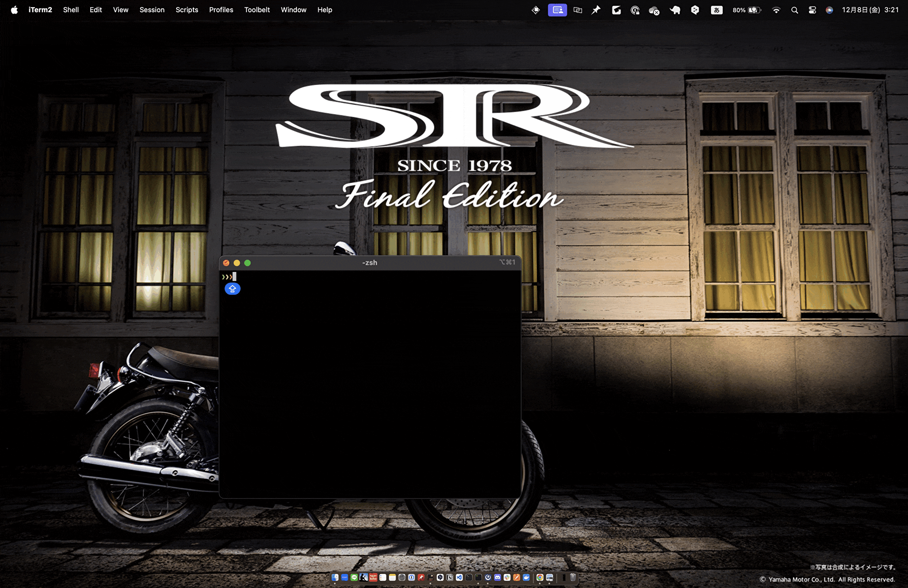This screenshot has width=908, height=588.
Task: Open the Profiles menu
Action: point(221,10)
